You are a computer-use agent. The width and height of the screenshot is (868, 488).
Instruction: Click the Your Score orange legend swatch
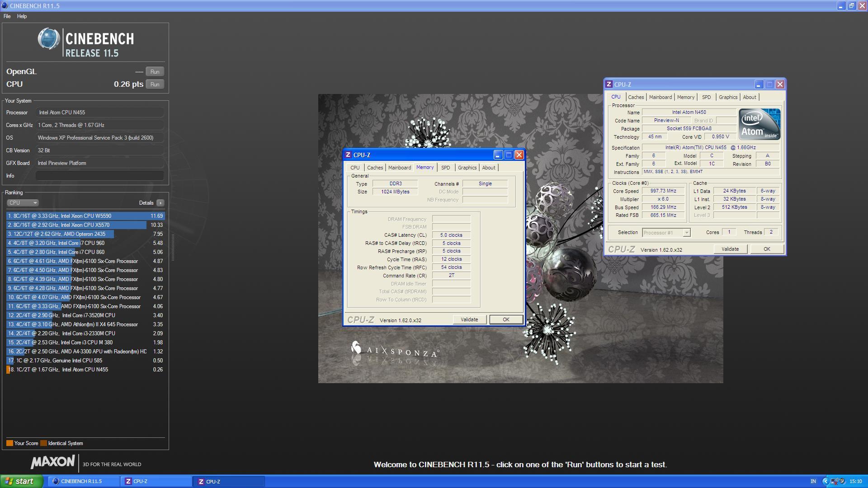pyautogui.click(x=9, y=443)
